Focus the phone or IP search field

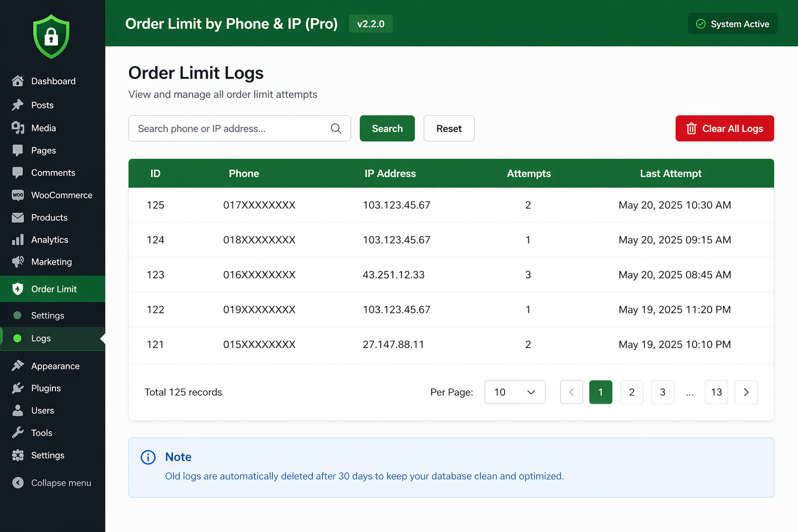[x=231, y=128]
